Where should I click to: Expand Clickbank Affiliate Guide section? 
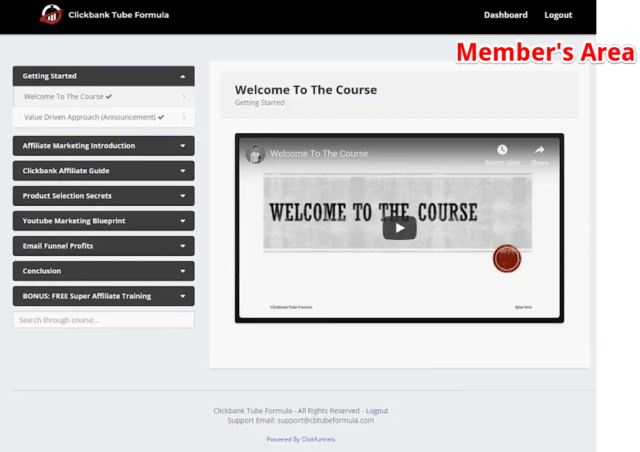coord(104,171)
